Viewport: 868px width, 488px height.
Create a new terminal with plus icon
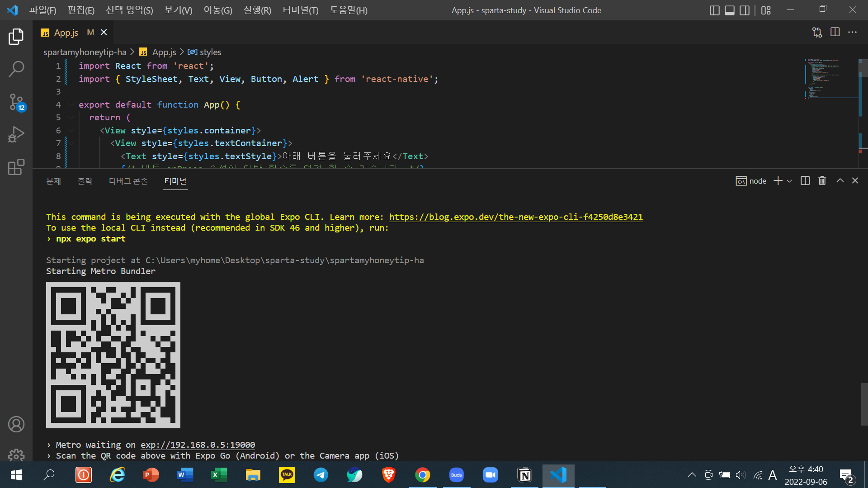[778, 181]
